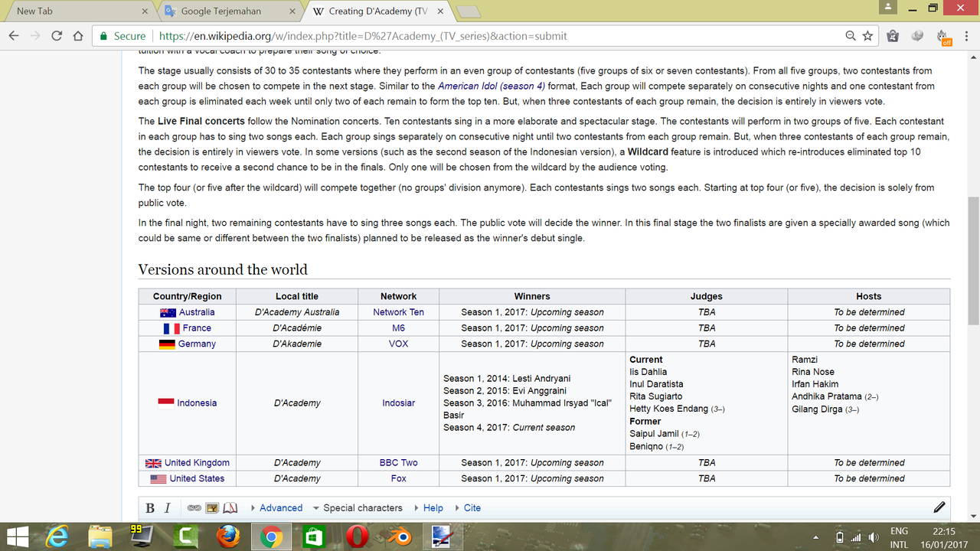Screen dimensions: 980x551
Task: Click the volume speaker icon in system tray
Action: 874,536
